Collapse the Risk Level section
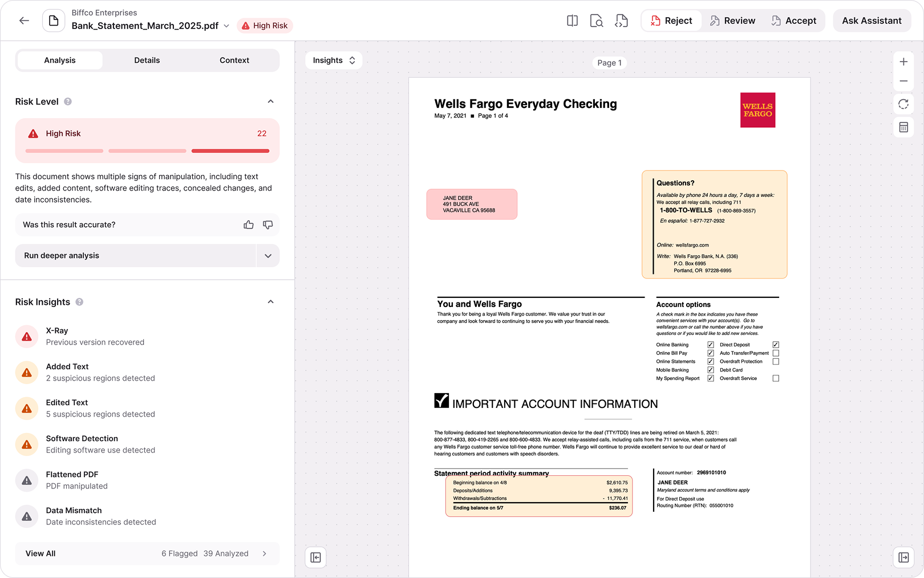Screen dimensions: 924x578 point(271,102)
